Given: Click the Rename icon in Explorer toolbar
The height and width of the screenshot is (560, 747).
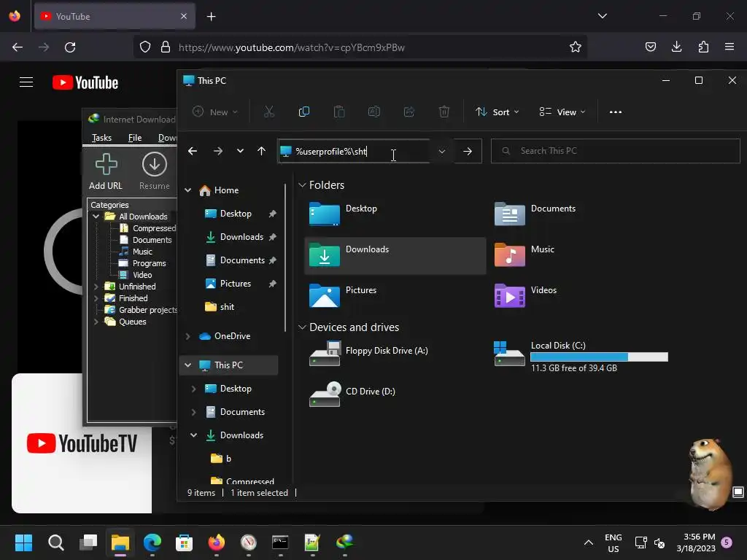Looking at the screenshot, I should click(374, 112).
